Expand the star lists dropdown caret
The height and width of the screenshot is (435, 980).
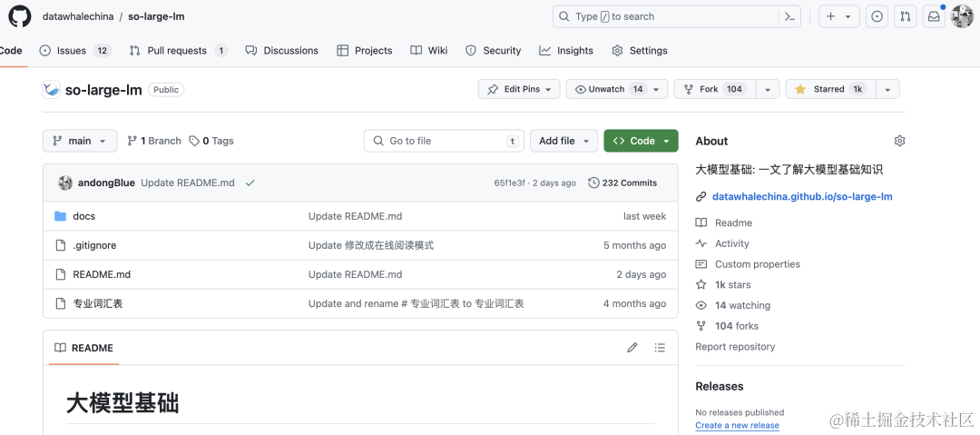887,89
